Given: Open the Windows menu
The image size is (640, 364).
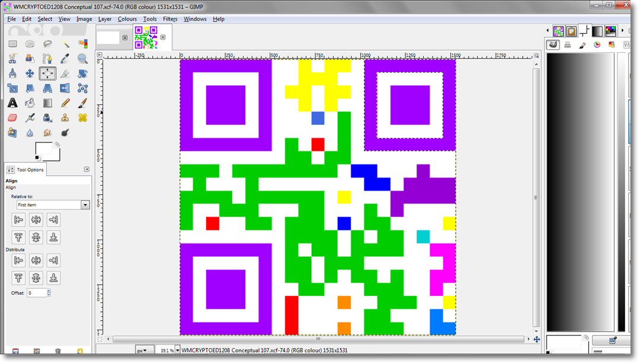Looking at the screenshot, I should pyautogui.click(x=195, y=19).
